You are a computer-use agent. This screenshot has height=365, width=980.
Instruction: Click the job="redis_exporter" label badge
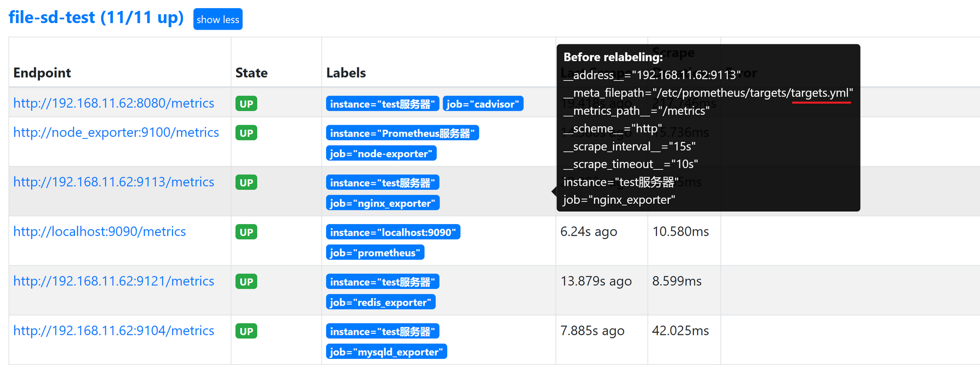tap(381, 302)
